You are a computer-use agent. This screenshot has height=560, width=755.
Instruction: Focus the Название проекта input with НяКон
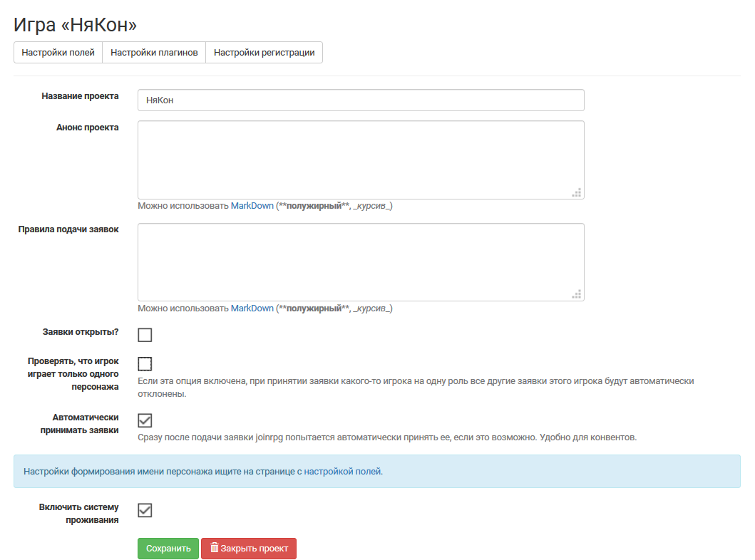pos(361,100)
